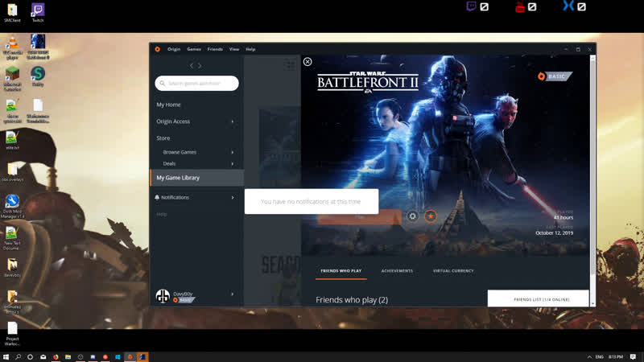Switch to the Friends Who Play tab
The width and height of the screenshot is (644, 362).
[x=341, y=271]
